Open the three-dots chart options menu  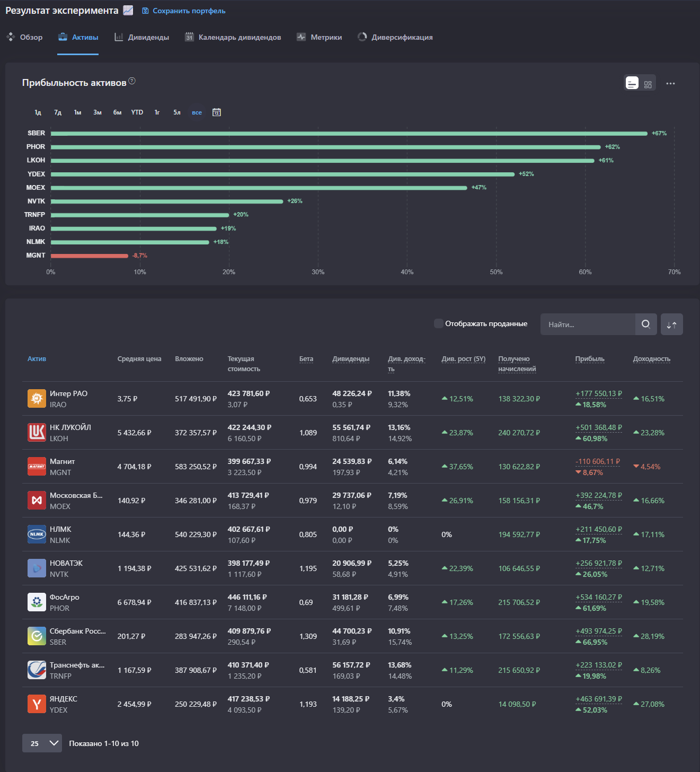pyautogui.click(x=670, y=84)
